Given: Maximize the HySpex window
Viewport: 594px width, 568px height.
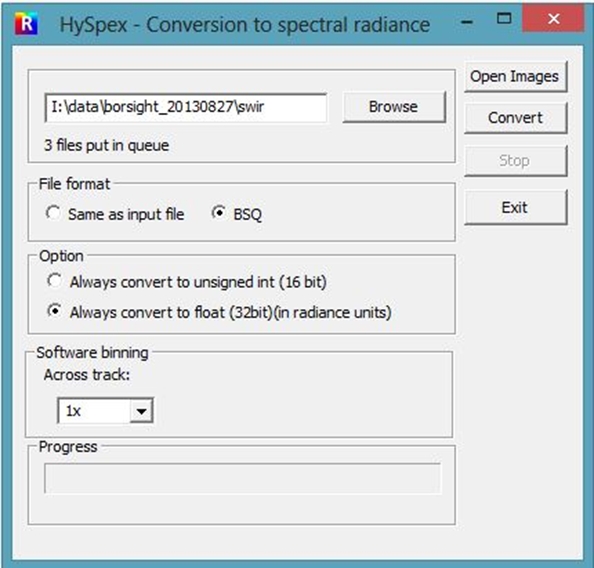Looking at the screenshot, I should (x=504, y=19).
